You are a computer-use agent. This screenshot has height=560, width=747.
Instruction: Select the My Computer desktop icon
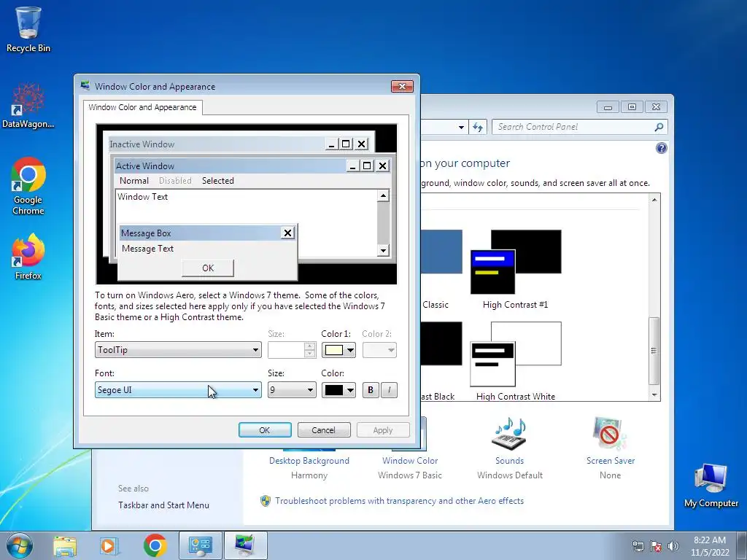[x=711, y=486]
